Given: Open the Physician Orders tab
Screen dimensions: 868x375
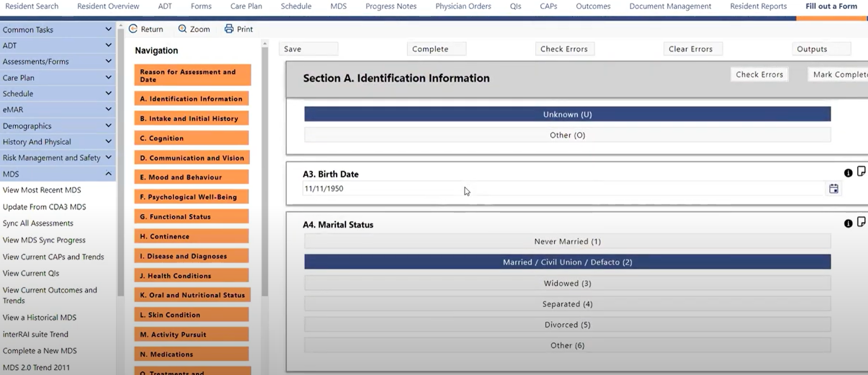Looking at the screenshot, I should click(463, 6).
